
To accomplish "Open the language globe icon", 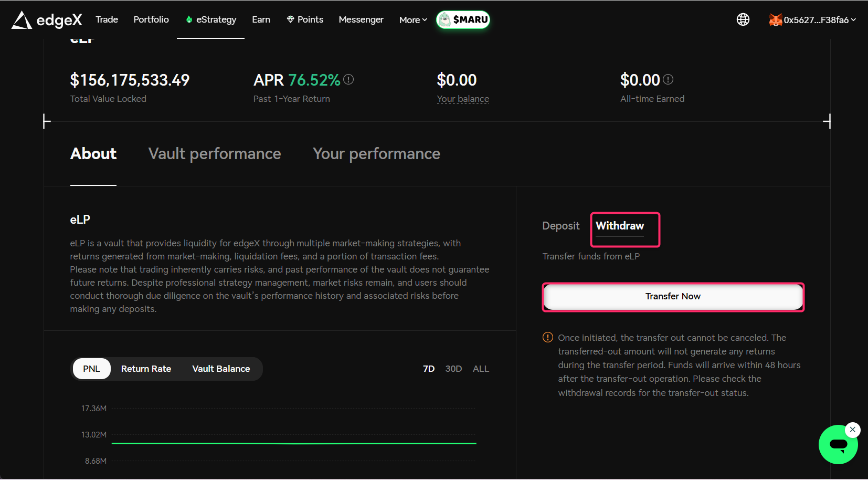I will [x=743, y=19].
